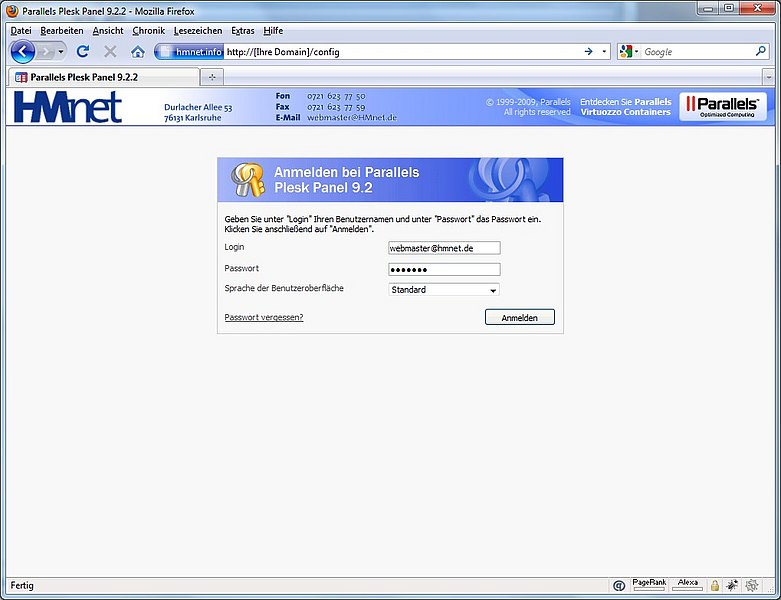Click the greyed Forward arrow button
The height and width of the screenshot is (600, 781).
click(x=46, y=52)
